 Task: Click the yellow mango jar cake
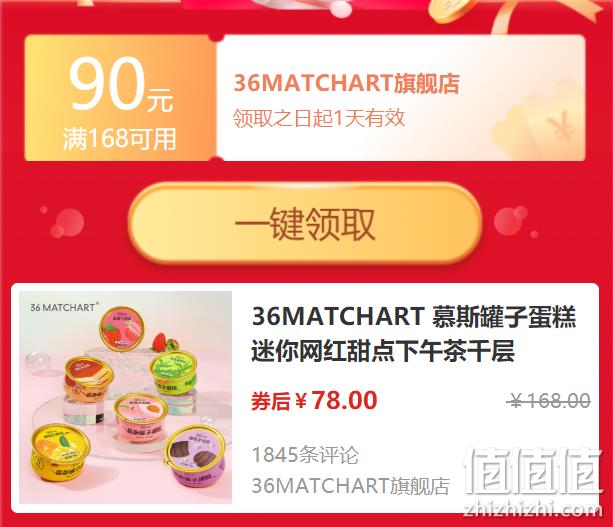click(x=60, y=452)
